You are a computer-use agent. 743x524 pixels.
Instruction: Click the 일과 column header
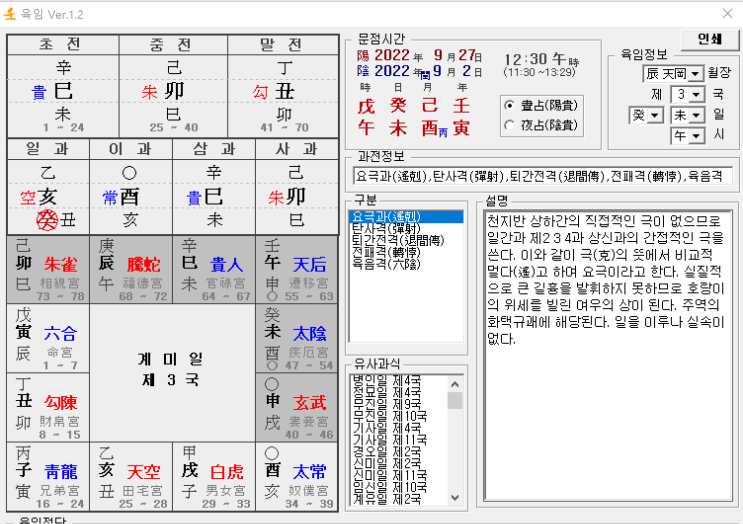pyautogui.click(x=48, y=150)
